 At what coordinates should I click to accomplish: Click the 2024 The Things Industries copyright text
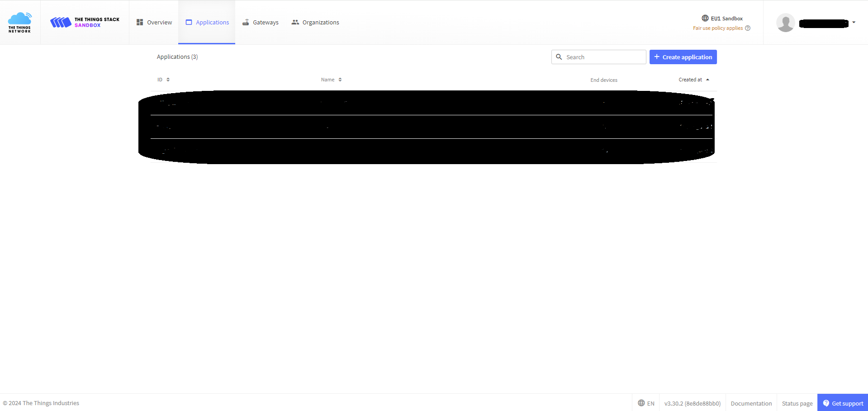tap(41, 403)
